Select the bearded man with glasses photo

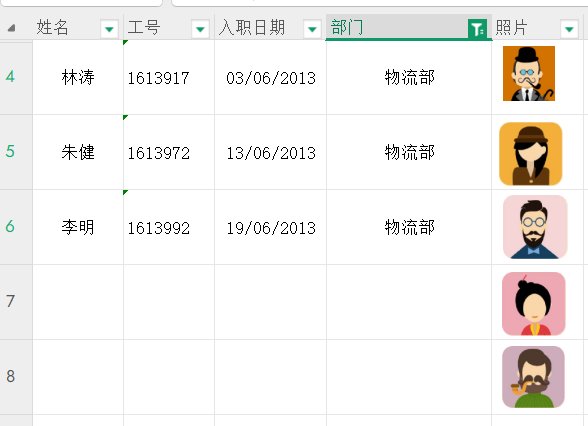(535, 227)
